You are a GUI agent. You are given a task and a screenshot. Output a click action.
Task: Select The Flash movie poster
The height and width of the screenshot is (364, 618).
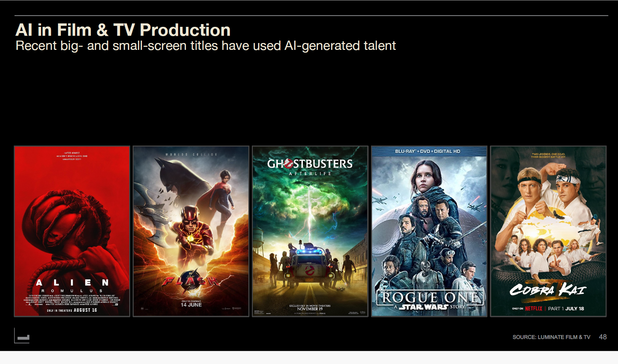[x=191, y=231]
